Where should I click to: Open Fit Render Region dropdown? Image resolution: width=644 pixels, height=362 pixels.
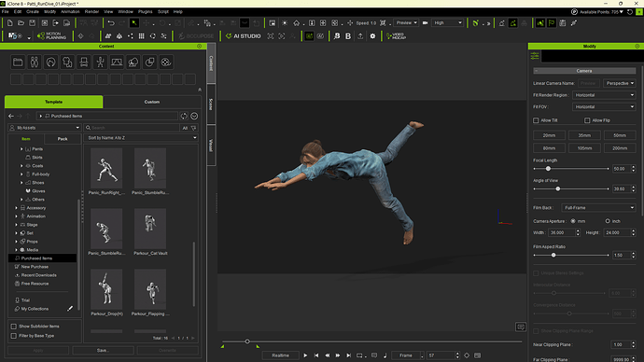[x=604, y=95]
